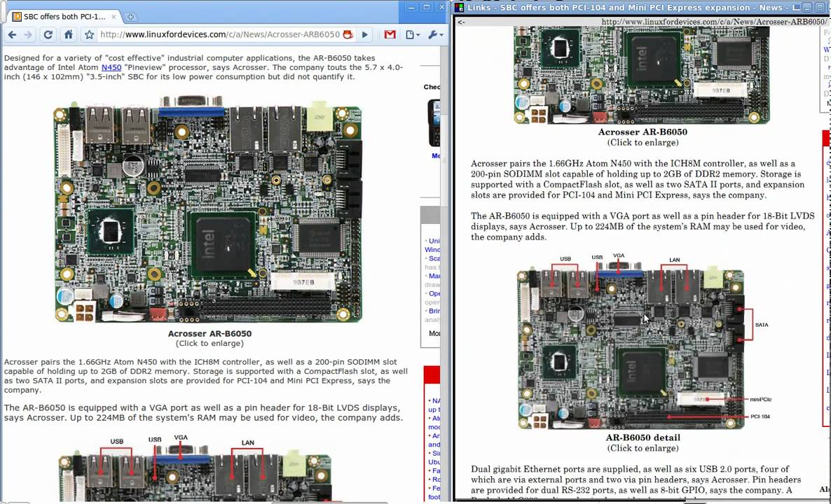Click the Chrome address bar URL
The width and height of the screenshot is (831, 504).
coord(220,34)
